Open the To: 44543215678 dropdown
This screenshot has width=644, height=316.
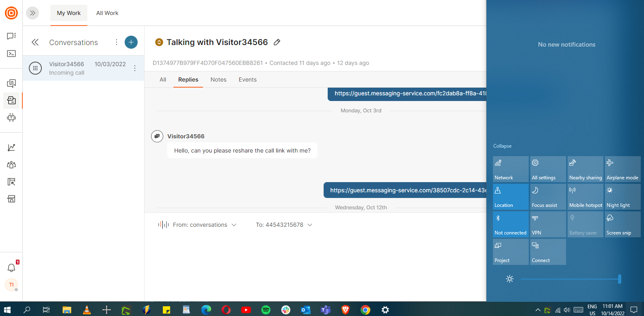[x=284, y=225]
